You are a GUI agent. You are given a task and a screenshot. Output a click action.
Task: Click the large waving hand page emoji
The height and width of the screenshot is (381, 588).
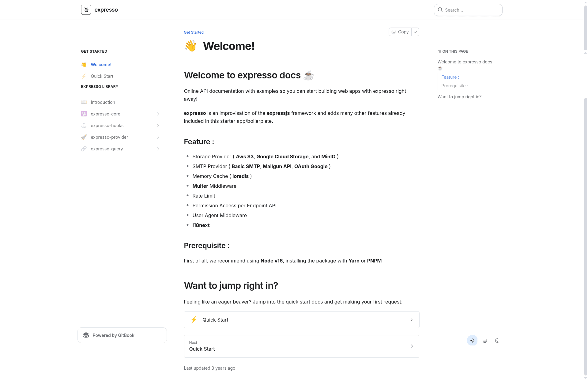pyautogui.click(x=190, y=46)
